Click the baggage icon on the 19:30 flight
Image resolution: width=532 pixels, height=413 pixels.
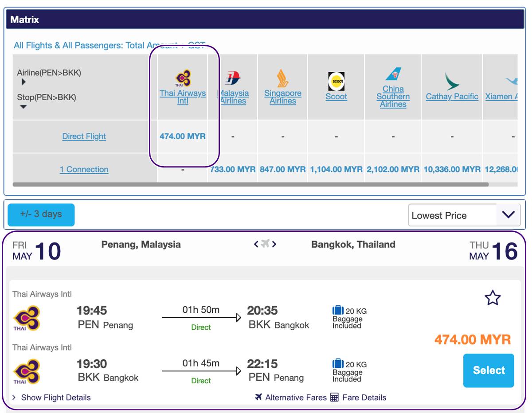[338, 364]
